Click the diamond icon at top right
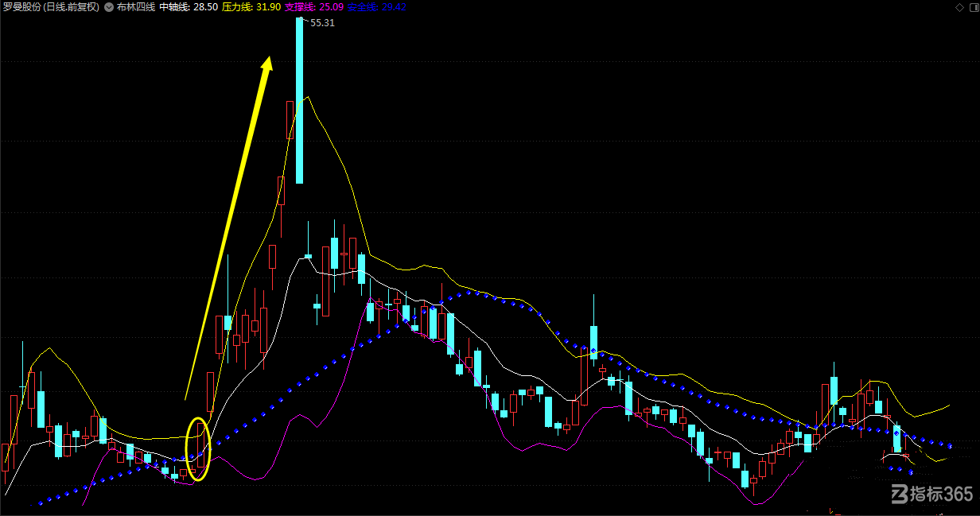Image resolution: width=980 pixels, height=516 pixels. coord(959,6)
